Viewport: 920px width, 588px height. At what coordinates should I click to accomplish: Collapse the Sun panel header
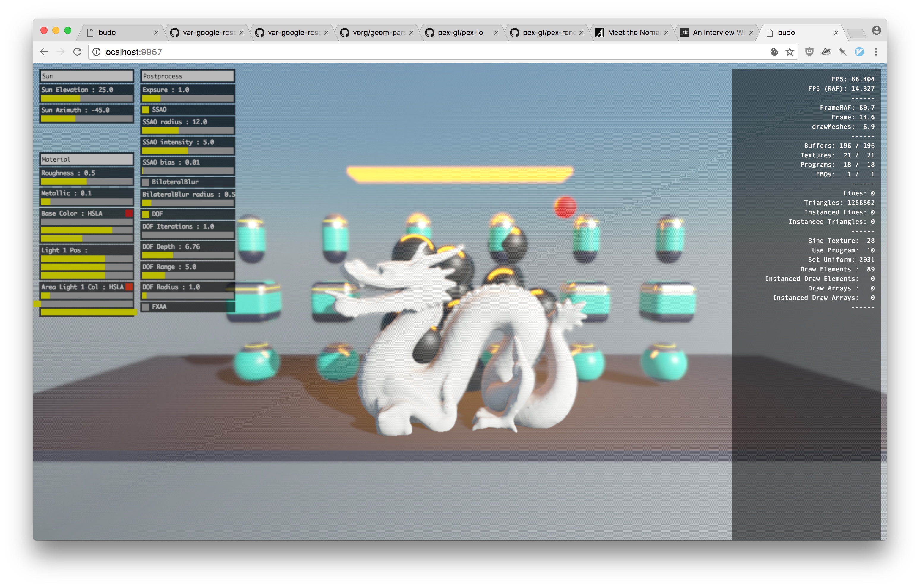tap(87, 76)
